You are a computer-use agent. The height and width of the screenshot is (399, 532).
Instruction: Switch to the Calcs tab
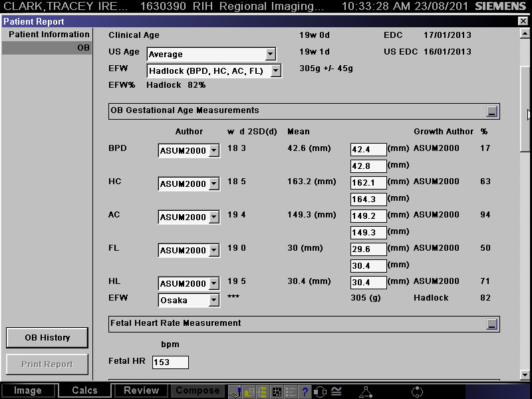click(x=84, y=390)
